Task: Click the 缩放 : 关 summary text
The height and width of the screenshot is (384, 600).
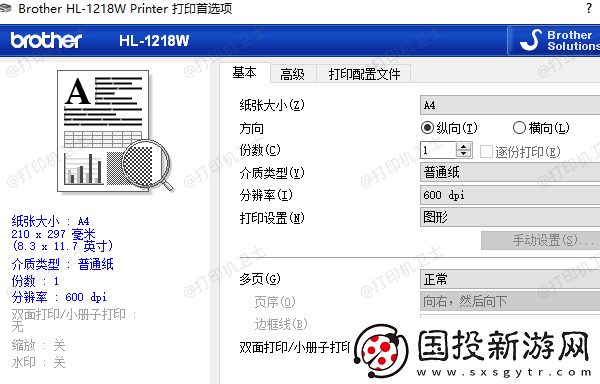Action: (x=38, y=345)
